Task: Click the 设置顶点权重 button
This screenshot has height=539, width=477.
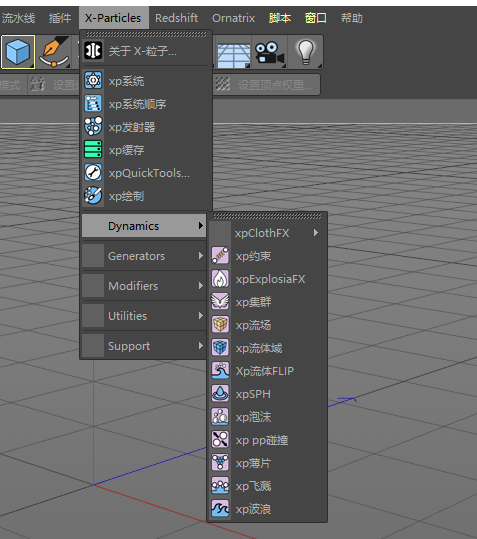Action: pos(267,84)
